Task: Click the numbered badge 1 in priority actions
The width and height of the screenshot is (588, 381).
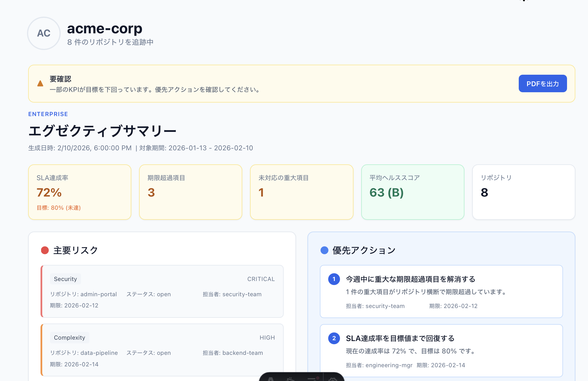Action: pos(334,279)
